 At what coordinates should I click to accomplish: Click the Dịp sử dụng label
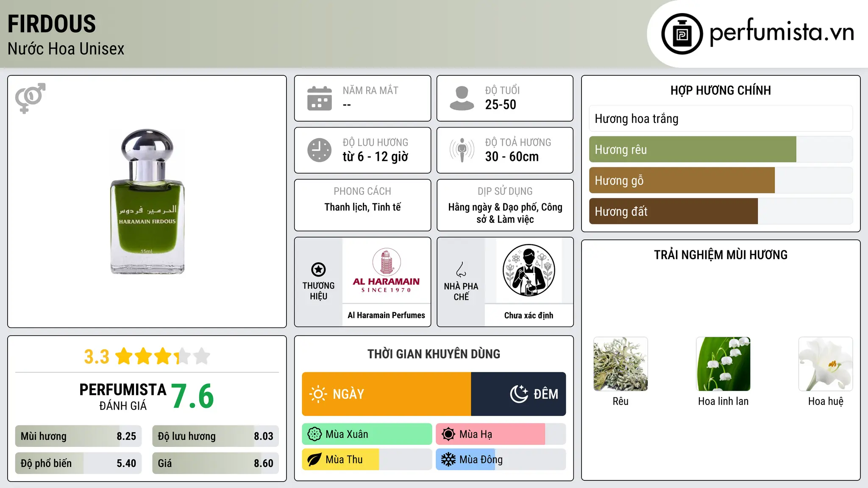tap(505, 191)
